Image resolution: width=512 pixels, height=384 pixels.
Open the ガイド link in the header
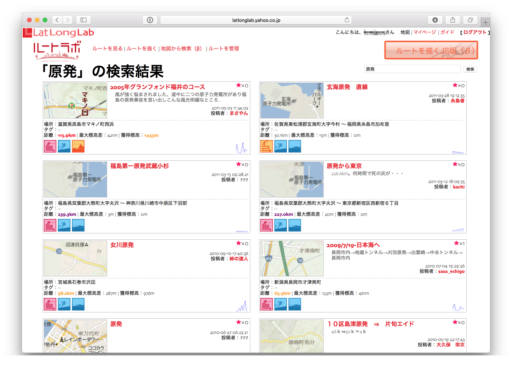(447, 32)
